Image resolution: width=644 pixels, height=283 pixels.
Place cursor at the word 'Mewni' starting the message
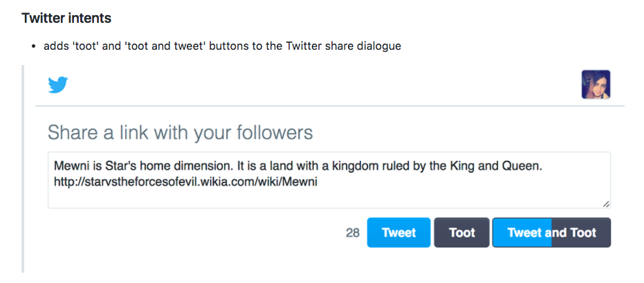(66, 166)
